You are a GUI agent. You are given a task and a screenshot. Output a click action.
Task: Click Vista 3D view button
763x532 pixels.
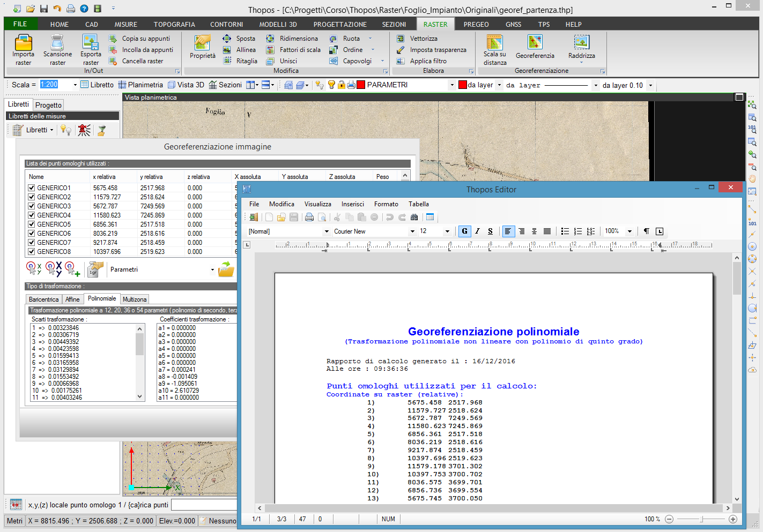point(186,85)
